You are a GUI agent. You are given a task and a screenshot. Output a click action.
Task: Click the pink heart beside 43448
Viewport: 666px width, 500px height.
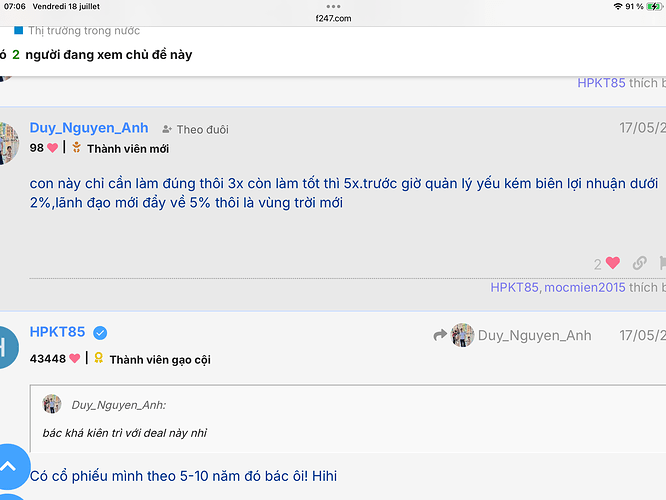click(74, 358)
